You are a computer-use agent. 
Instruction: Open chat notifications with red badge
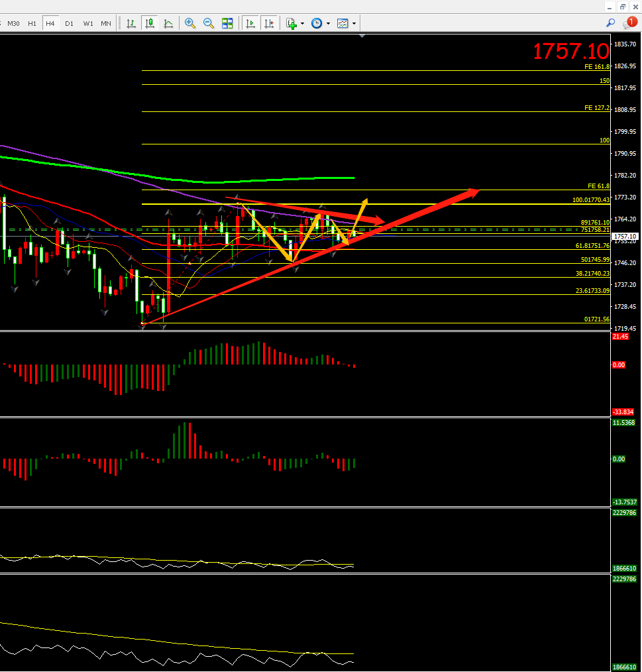pos(629,23)
